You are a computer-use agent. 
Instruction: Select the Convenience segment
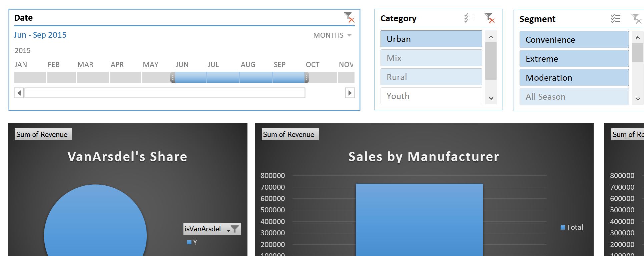pyautogui.click(x=574, y=40)
